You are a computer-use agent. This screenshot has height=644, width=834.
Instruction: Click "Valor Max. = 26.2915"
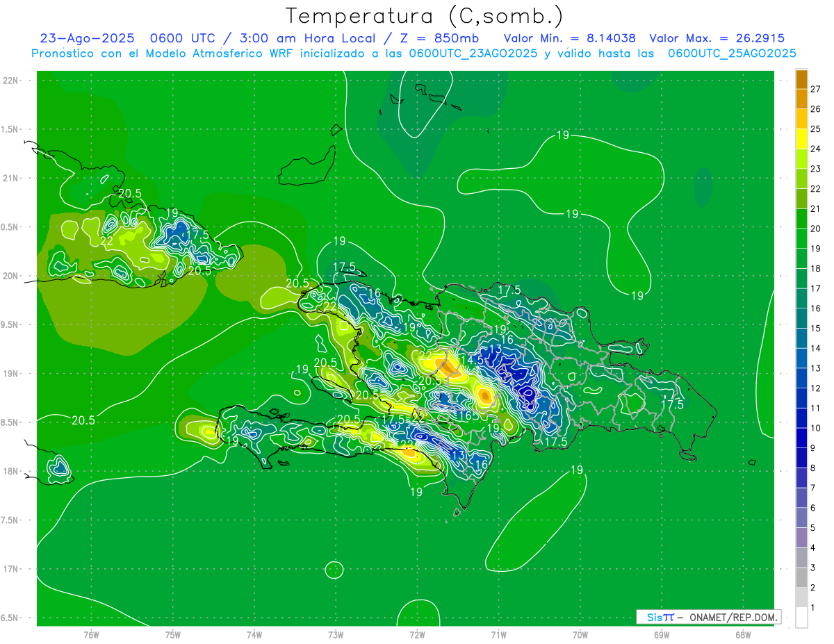[717, 38]
